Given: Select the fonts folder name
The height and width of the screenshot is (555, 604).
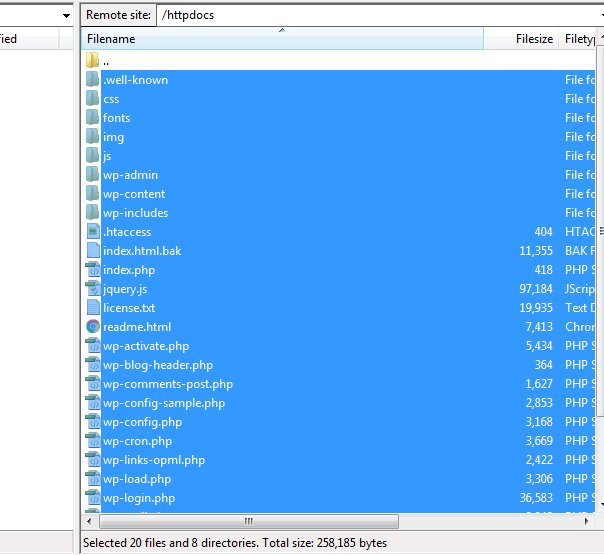Looking at the screenshot, I should [x=116, y=118].
